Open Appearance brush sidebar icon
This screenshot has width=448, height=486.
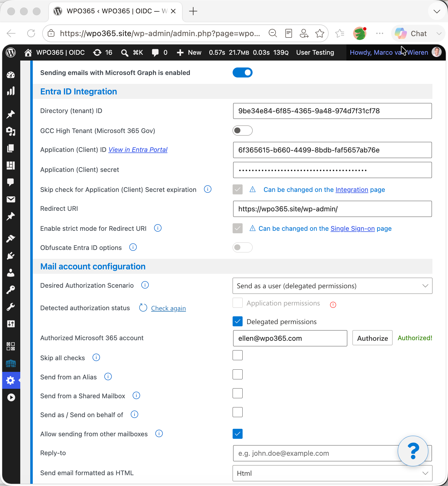pyautogui.click(x=11, y=239)
